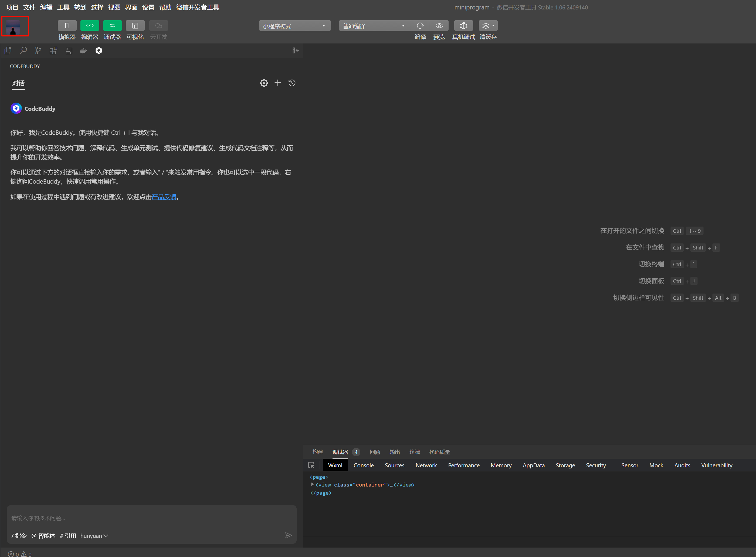Click the compile (编译) refresh icon
756x557 pixels.
pyautogui.click(x=420, y=26)
